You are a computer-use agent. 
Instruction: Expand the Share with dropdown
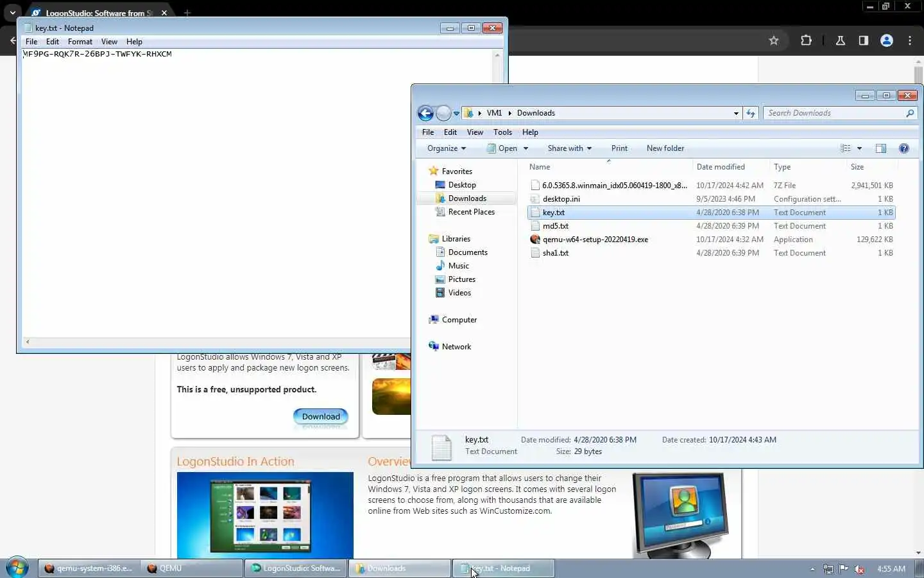pyautogui.click(x=569, y=148)
